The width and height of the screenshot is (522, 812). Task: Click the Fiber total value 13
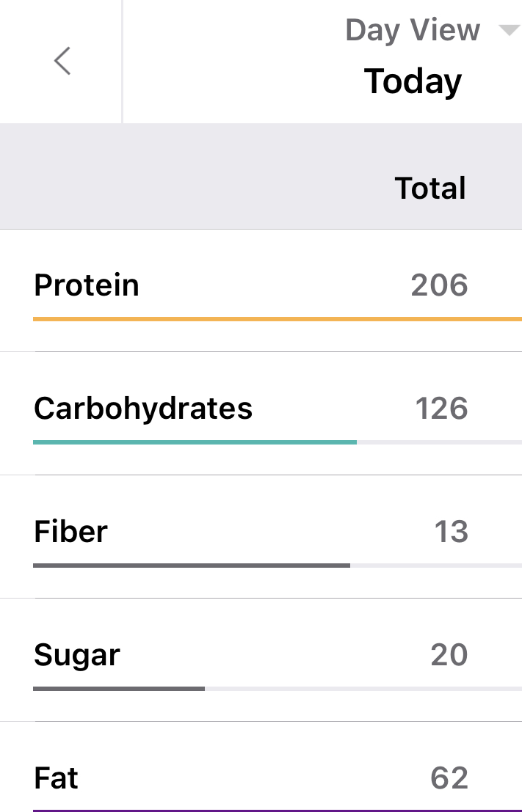point(451,531)
